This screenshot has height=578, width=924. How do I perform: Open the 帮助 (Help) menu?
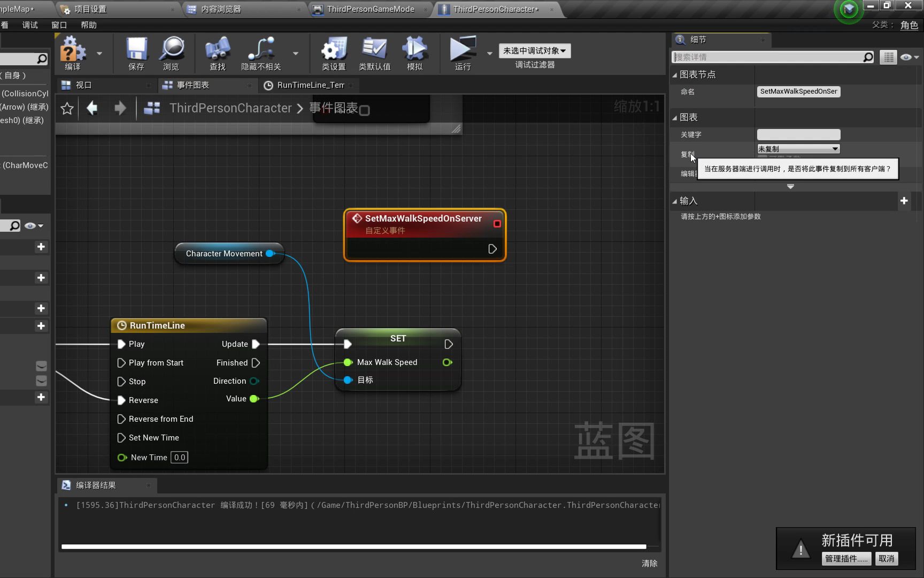click(x=89, y=25)
